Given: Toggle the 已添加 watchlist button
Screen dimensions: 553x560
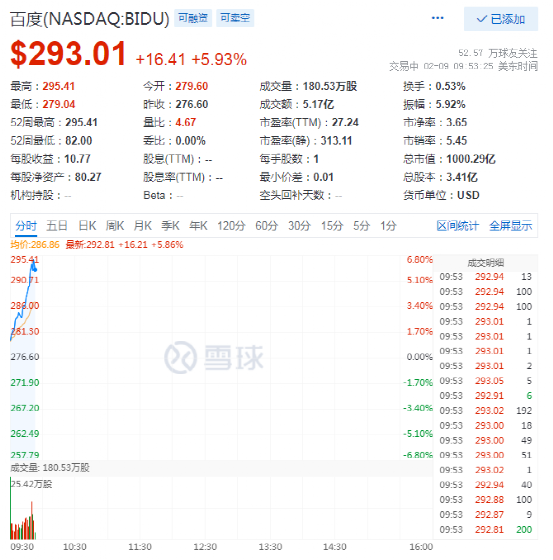Looking at the screenshot, I should click(x=501, y=19).
